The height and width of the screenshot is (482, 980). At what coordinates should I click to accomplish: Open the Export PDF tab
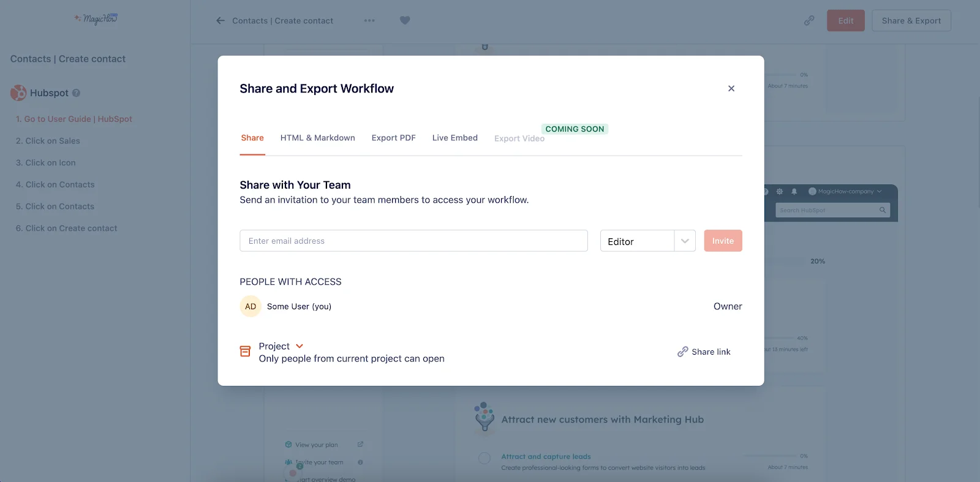tap(393, 138)
